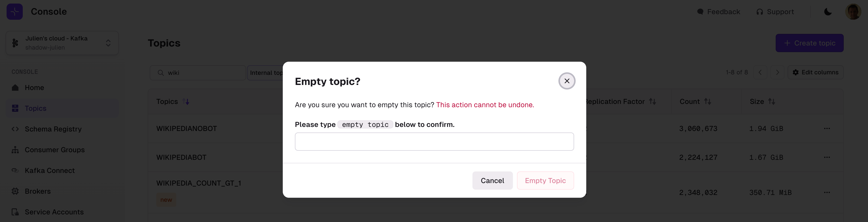
Task: Click the search magnifier icon
Action: 161,73
